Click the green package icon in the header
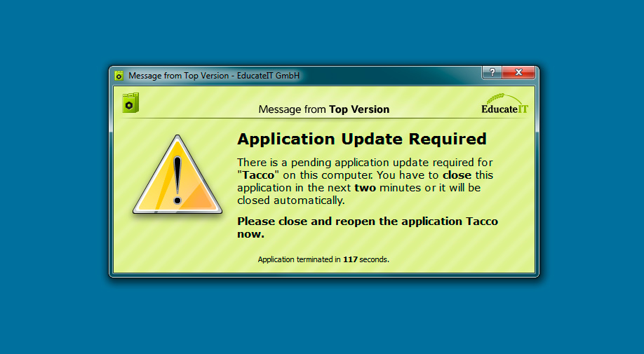This screenshot has height=354, width=644. pos(130,103)
